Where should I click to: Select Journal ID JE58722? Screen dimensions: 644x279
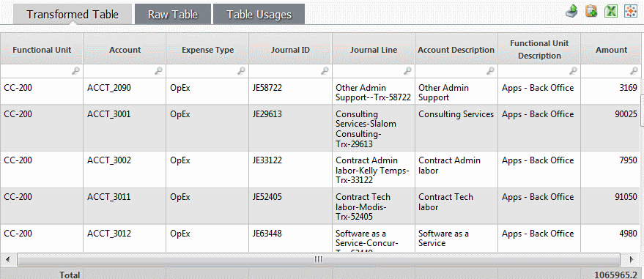tap(290, 91)
